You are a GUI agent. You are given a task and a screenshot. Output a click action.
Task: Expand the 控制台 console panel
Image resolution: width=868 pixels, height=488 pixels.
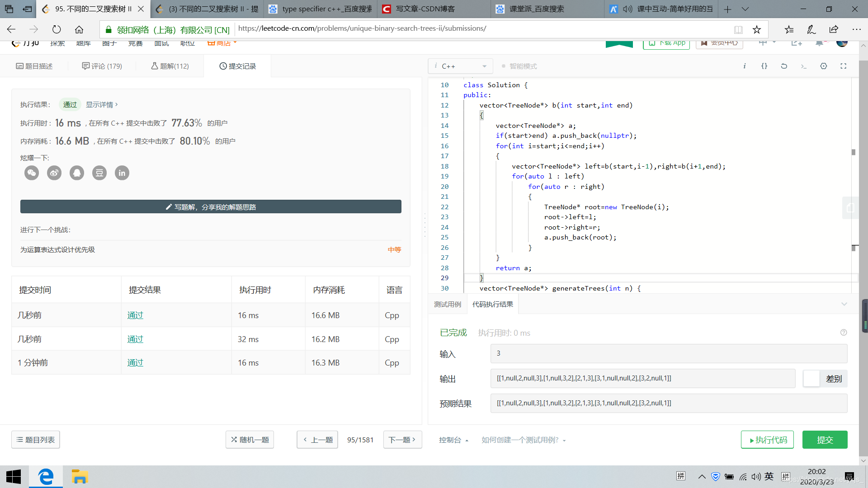coord(453,440)
